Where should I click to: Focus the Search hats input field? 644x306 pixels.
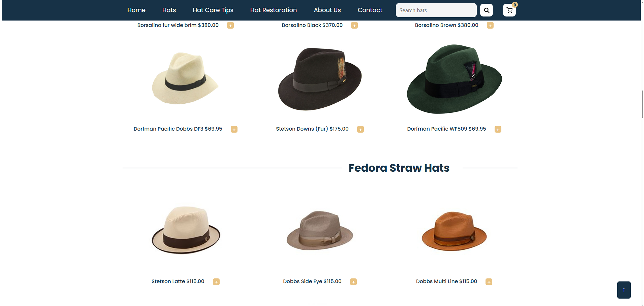pos(436,10)
